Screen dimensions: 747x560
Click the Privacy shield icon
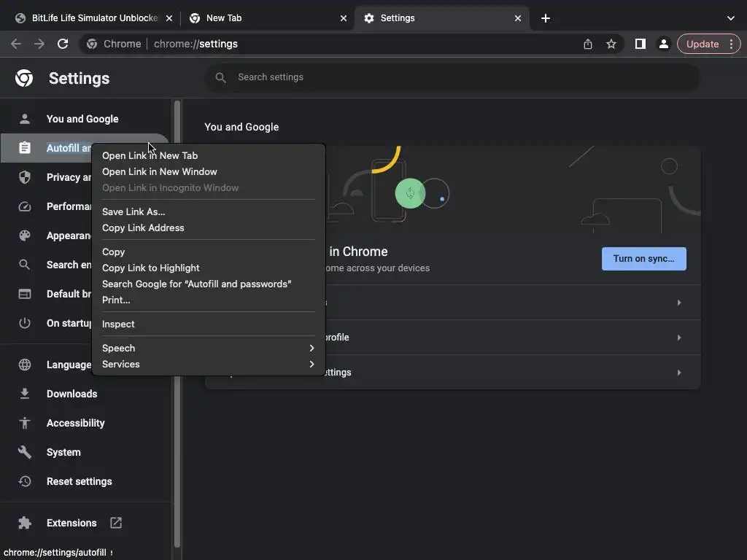tap(24, 177)
